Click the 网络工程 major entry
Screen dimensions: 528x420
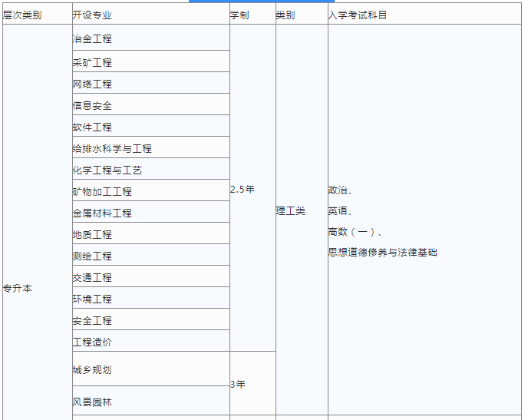92,84
